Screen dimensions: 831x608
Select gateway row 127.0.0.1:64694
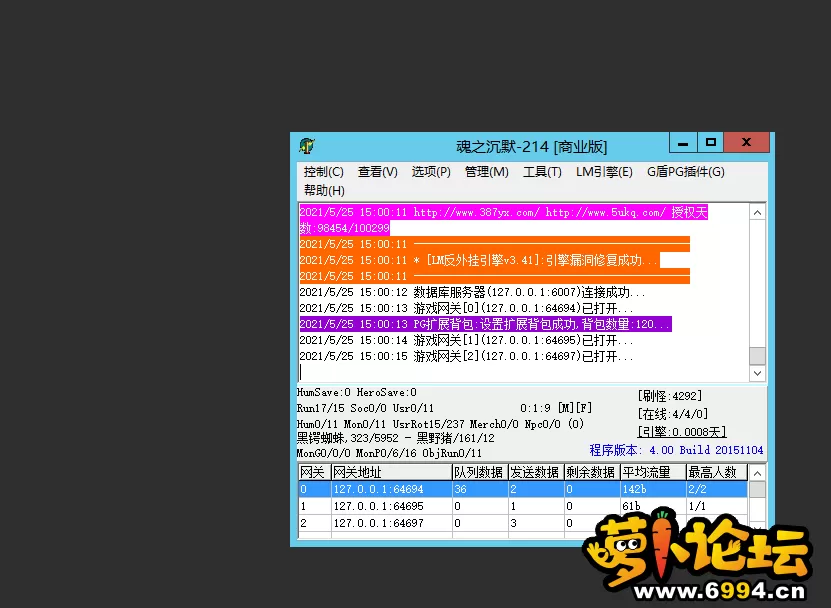523,489
